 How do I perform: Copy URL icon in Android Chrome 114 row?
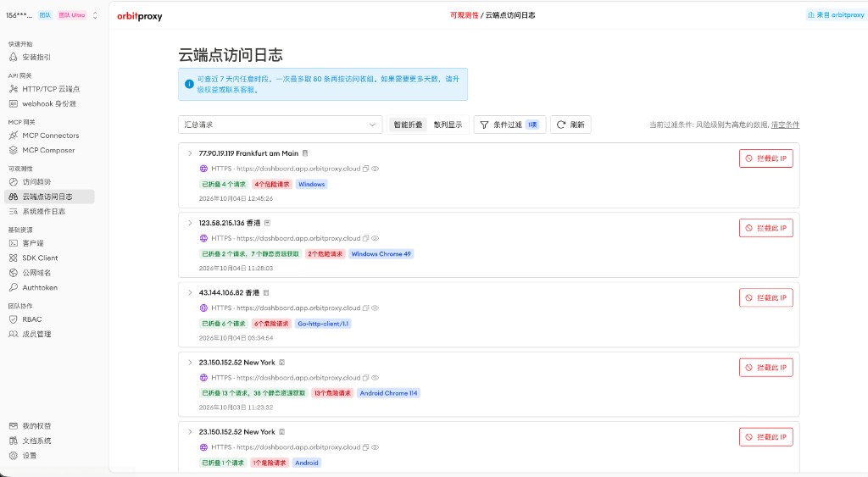[x=365, y=378]
